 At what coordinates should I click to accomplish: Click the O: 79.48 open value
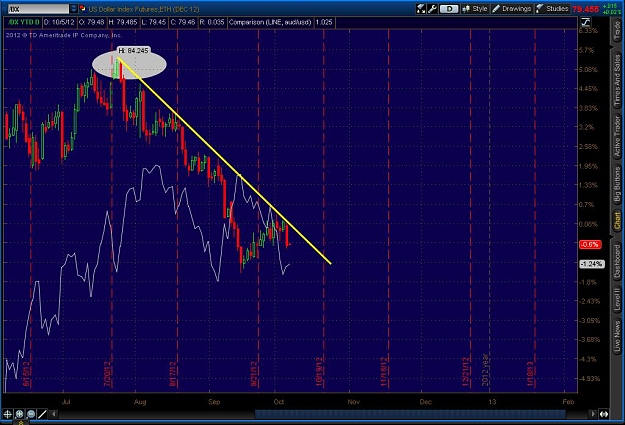[92, 22]
